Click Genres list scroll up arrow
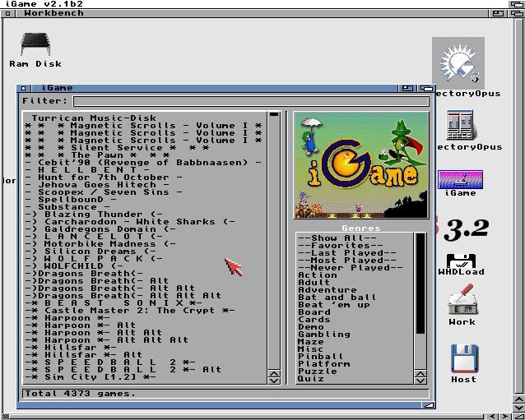This screenshot has width=525, height=420. pos(420,373)
